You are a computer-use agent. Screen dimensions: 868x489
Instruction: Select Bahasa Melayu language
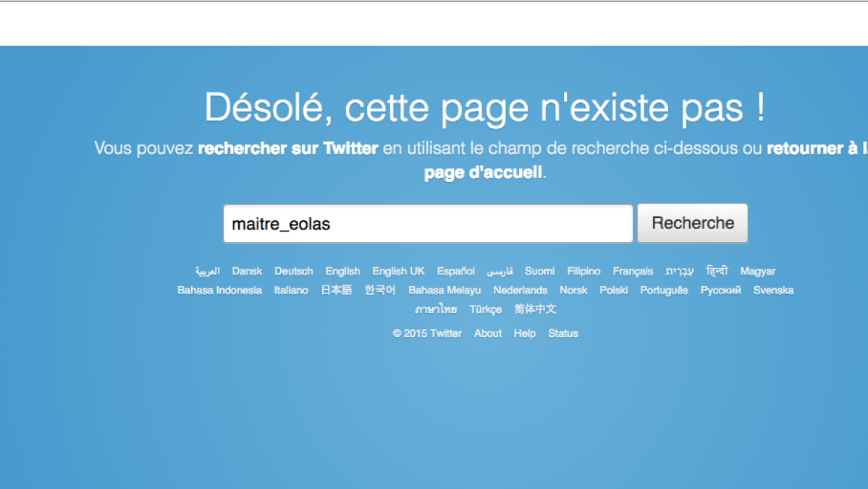[x=444, y=291]
